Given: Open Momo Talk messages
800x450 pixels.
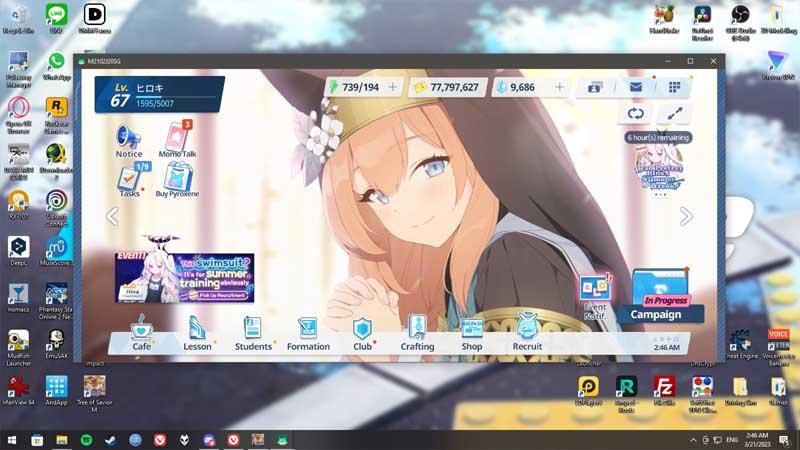Looking at the screenshot, I should pos(178,139).
